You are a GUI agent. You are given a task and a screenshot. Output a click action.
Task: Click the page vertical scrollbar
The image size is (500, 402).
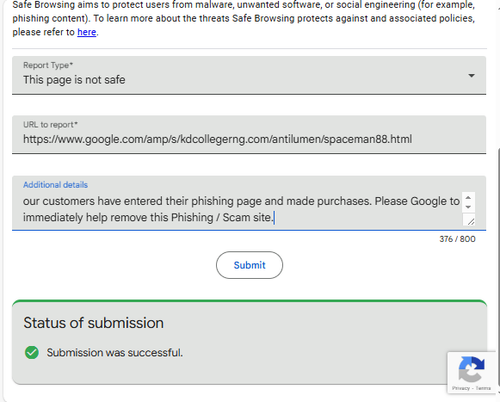498,267
